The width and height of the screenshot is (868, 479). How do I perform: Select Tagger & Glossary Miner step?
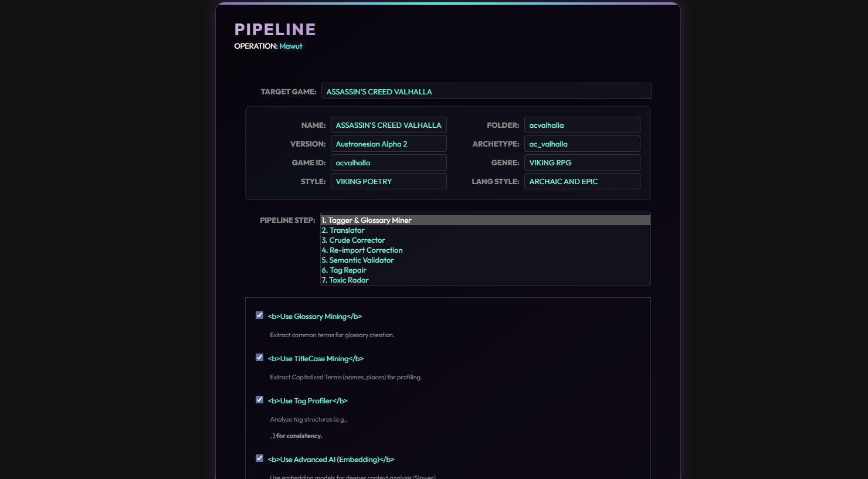(485, 220)
